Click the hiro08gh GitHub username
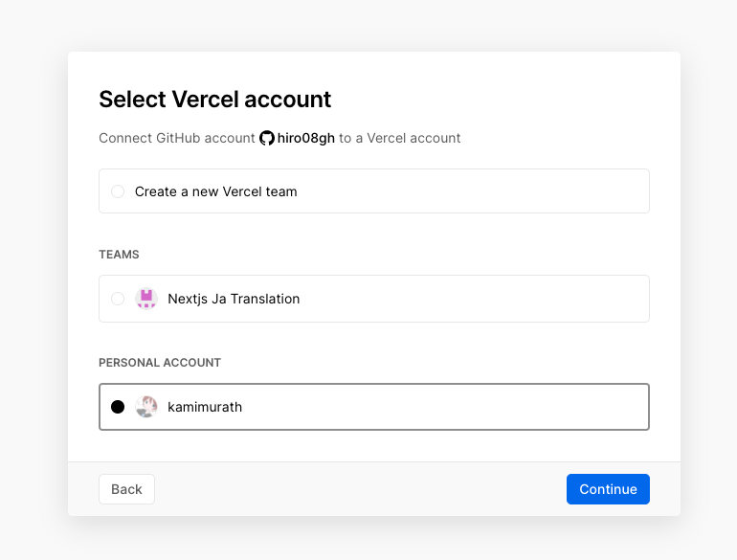Viewport: 737px width, 560px height. coord(306,138)
